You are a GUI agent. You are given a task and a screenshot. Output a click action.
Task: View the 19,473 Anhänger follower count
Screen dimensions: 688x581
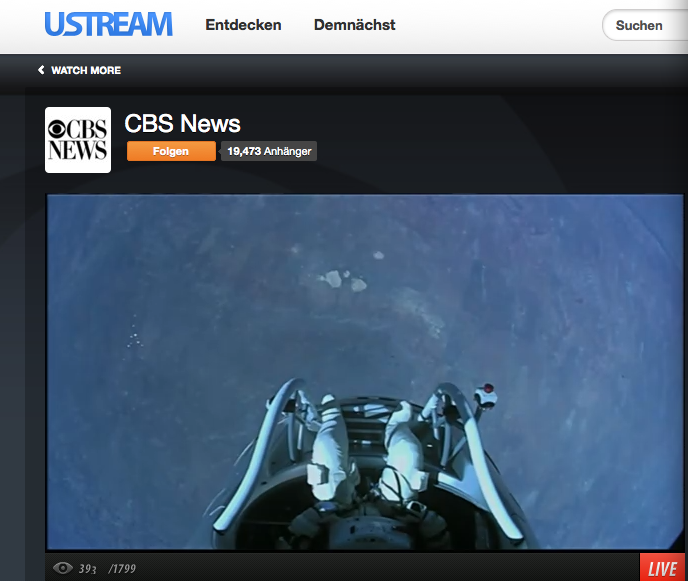269,151
